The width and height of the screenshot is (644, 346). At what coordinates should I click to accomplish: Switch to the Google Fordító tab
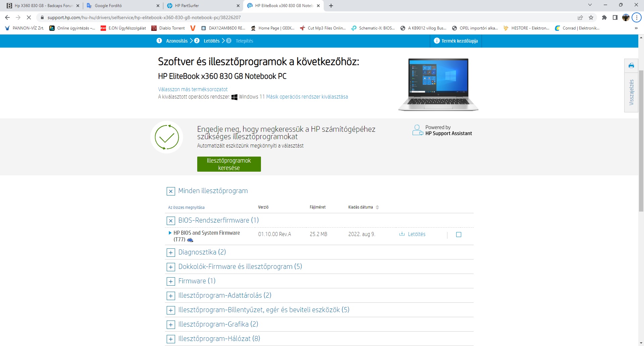(123, 6)
